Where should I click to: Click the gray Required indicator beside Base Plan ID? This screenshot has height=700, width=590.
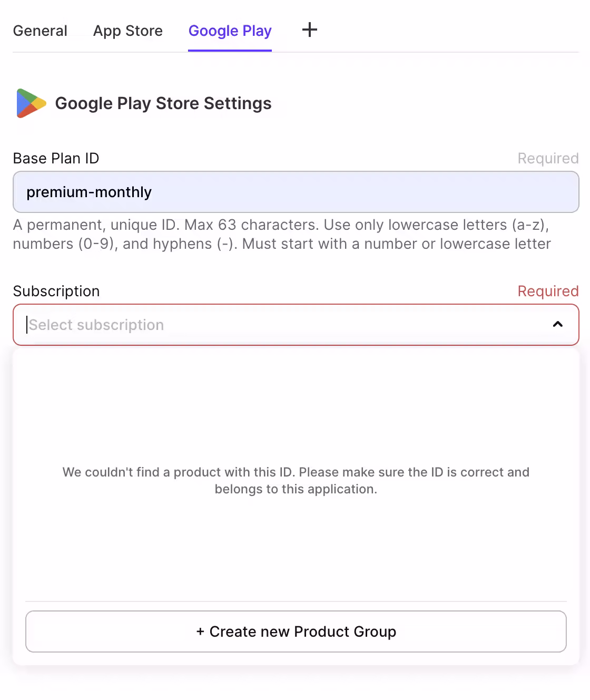tap(548, 158)
